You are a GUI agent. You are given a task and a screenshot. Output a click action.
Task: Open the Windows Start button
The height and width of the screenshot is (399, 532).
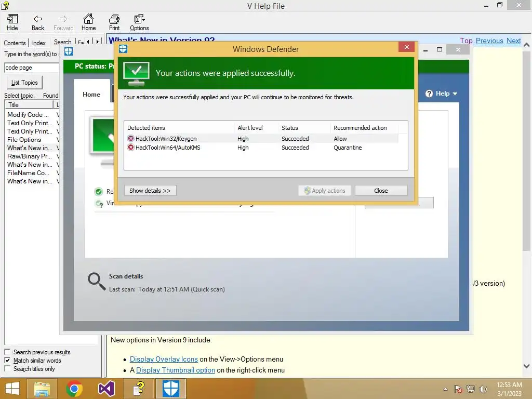coord(12,389)
